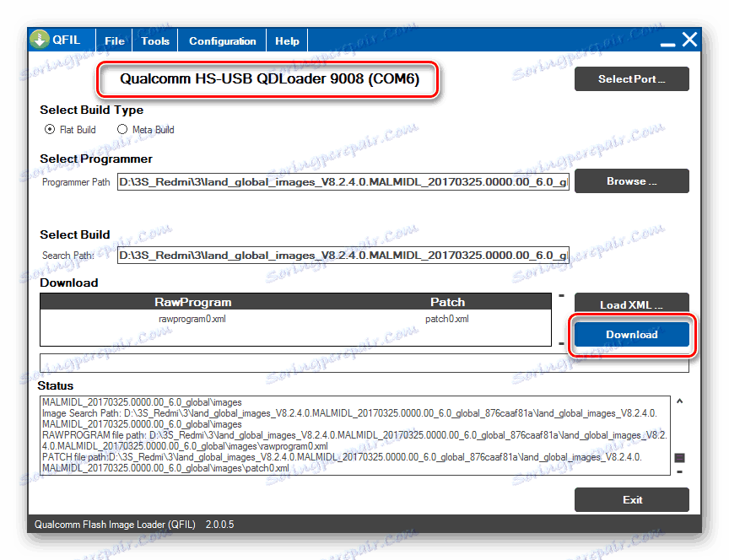Select rawprogram0.xml entry in the table
Viewport: 729px width, 560px height.
click(192, 319)
